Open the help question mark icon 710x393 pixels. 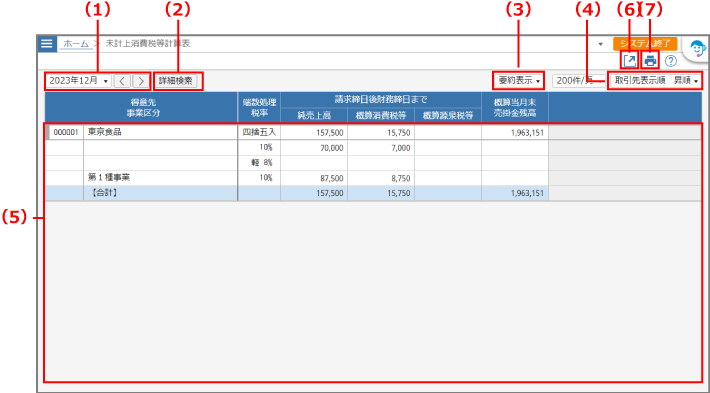click(671, 61)
